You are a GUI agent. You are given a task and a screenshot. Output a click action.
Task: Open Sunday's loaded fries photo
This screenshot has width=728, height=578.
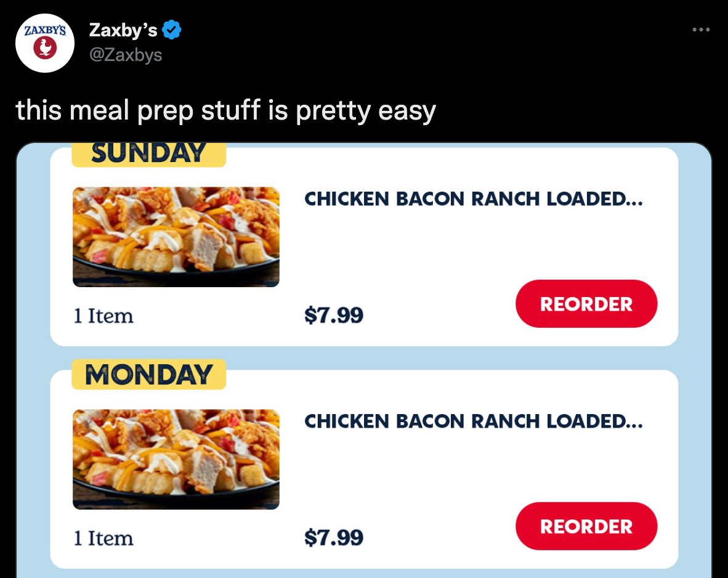click(176, 237)
